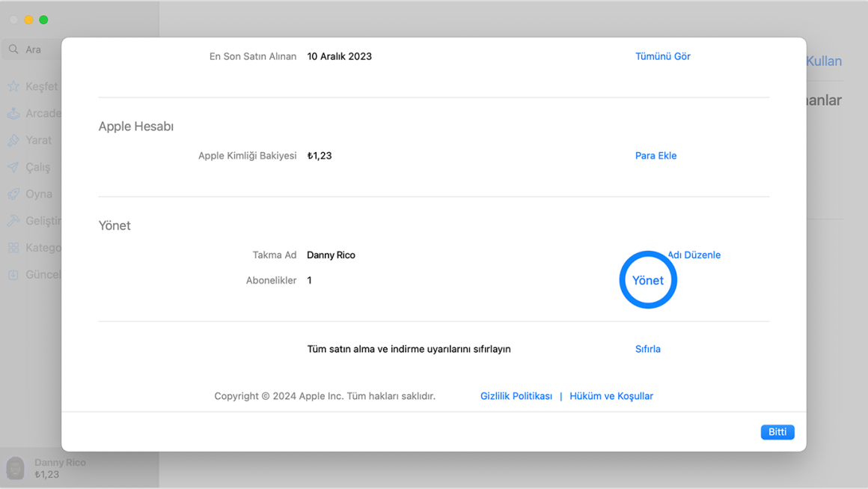Image resolution: width=868 pixels, height=489 pixels.
Task: Select the Geliştir hammer icon
Action: coord(13,221)
